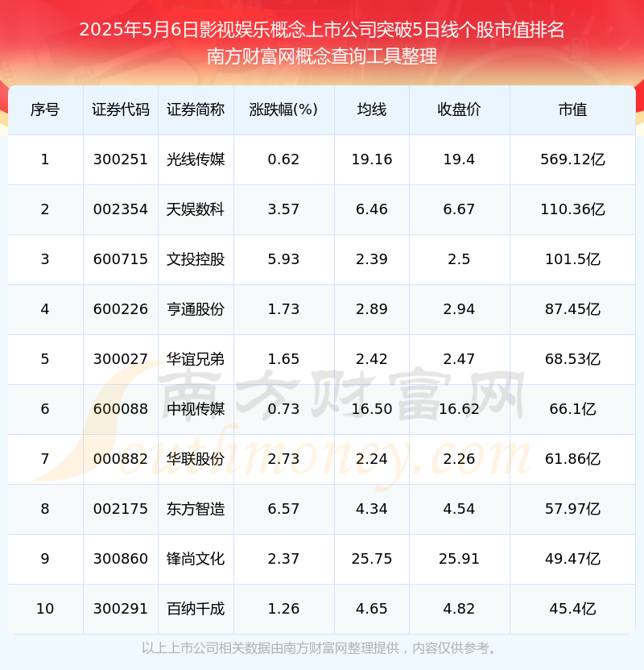Image resolution: width=644 pixels, height=670 pixels.
Task: Select stock name 华谊兄弟
Action: tap(196, 359)
